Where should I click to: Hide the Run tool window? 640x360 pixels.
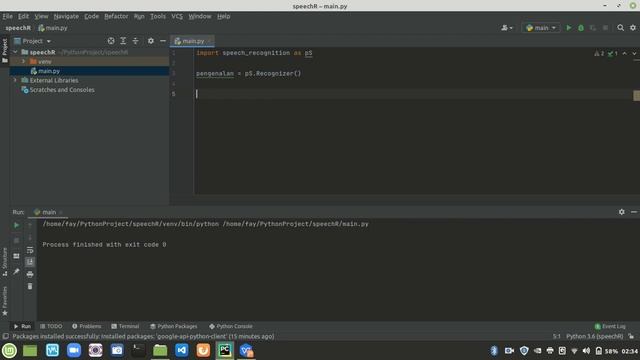(634, 212)
